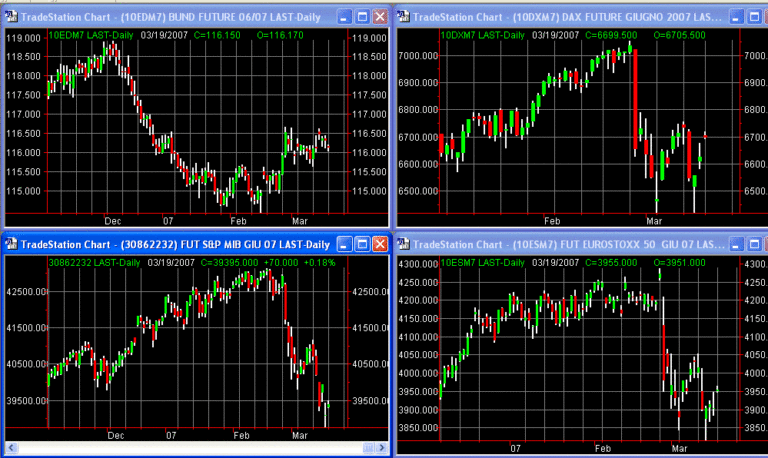Close the Bund Future chart window

pos(379,17)
